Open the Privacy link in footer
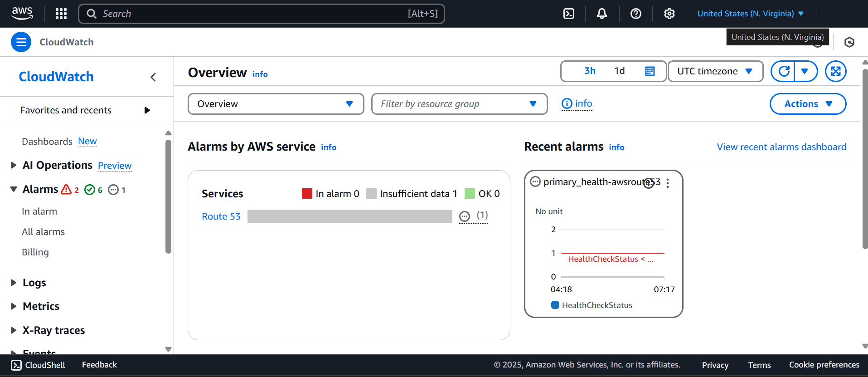The height and width of the screenshot is (377, 868). [x=715, y=365]
